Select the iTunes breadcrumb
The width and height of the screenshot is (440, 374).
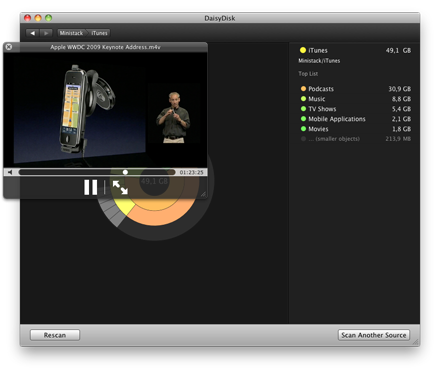point(99,33)
